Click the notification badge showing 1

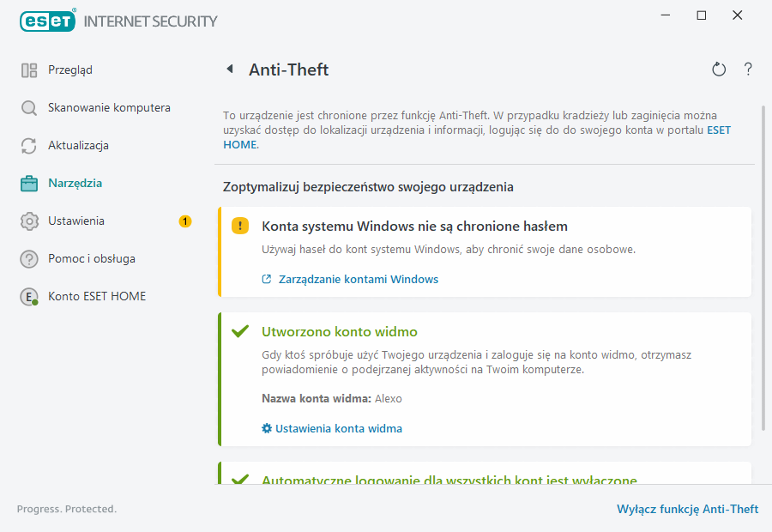pos(184,221)
